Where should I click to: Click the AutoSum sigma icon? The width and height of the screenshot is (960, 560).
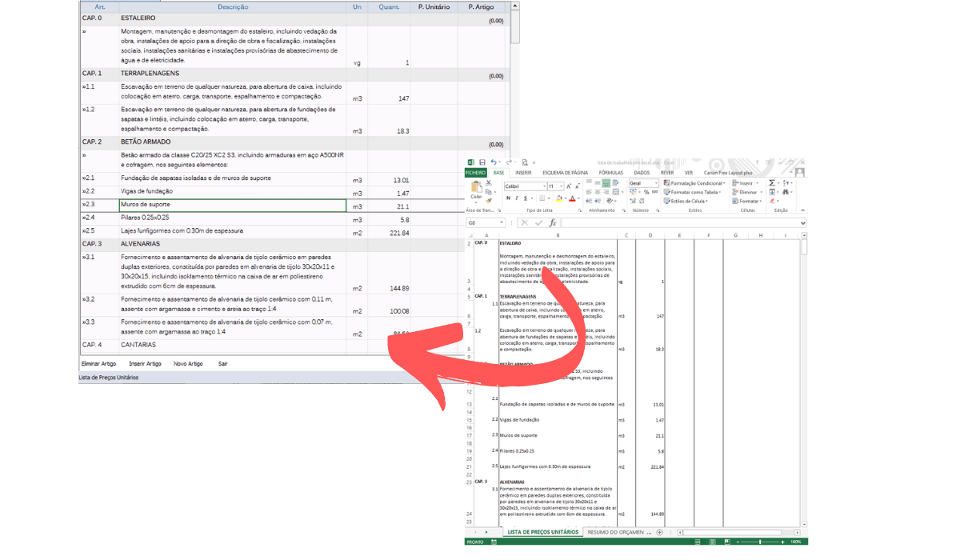click(x=772, y=183)
